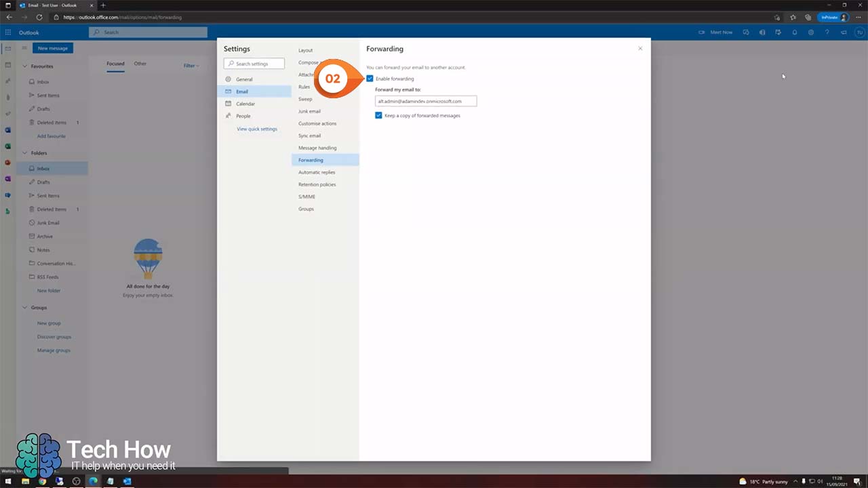868x488 pixels.
Task: Select People settings category
Action: (254, 116)
